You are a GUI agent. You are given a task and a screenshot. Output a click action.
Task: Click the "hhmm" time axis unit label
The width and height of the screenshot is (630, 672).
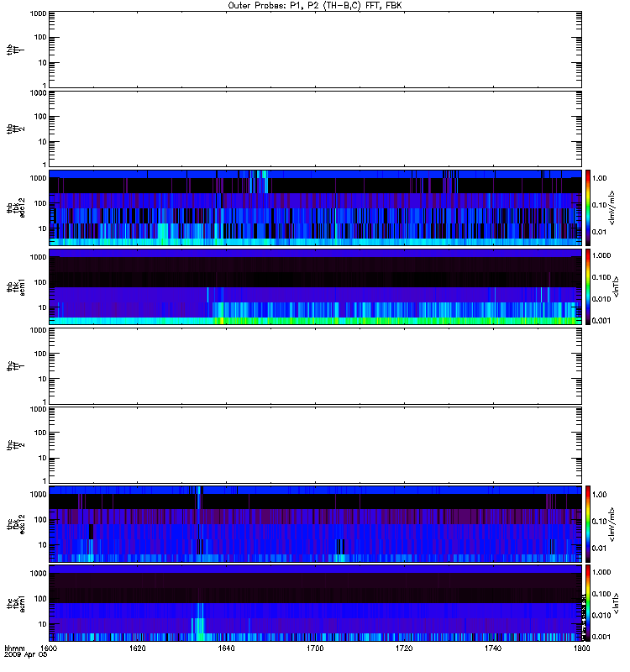pyautogui.click(x=14, y=648)
